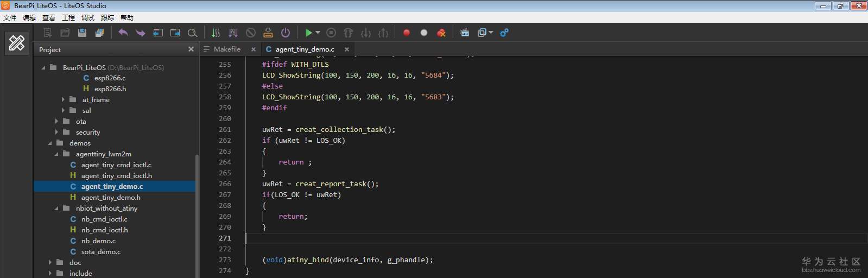
Task: Open the 文件 menu
Action: (10, 17)
